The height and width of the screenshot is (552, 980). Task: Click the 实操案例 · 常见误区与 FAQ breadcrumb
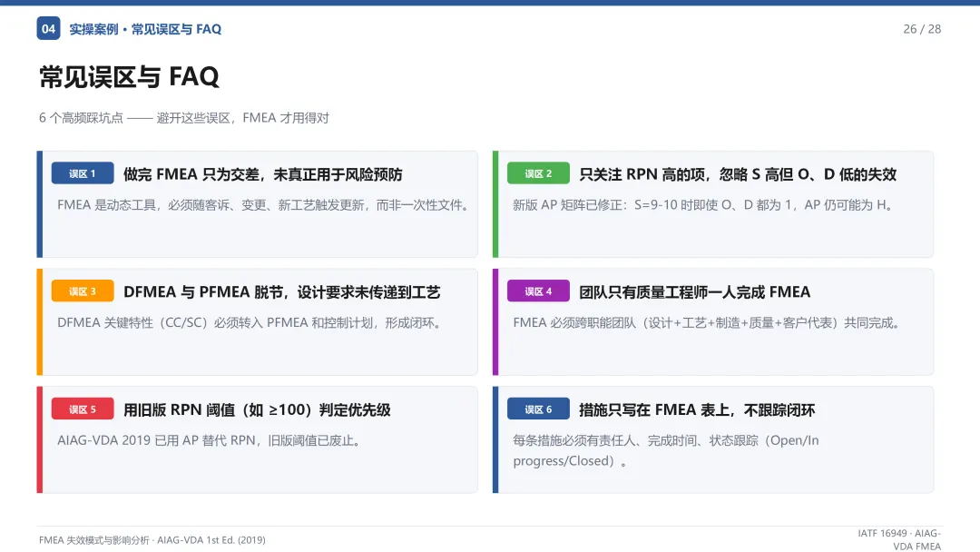click(145, 29)
